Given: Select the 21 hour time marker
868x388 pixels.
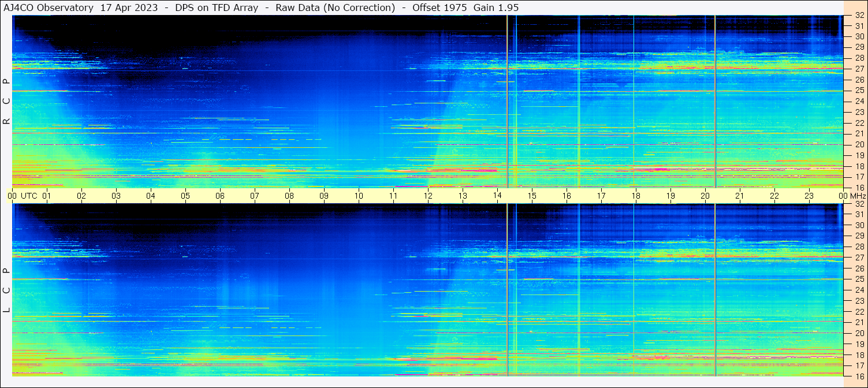Looking at the screenshot, I should (740, 196).
